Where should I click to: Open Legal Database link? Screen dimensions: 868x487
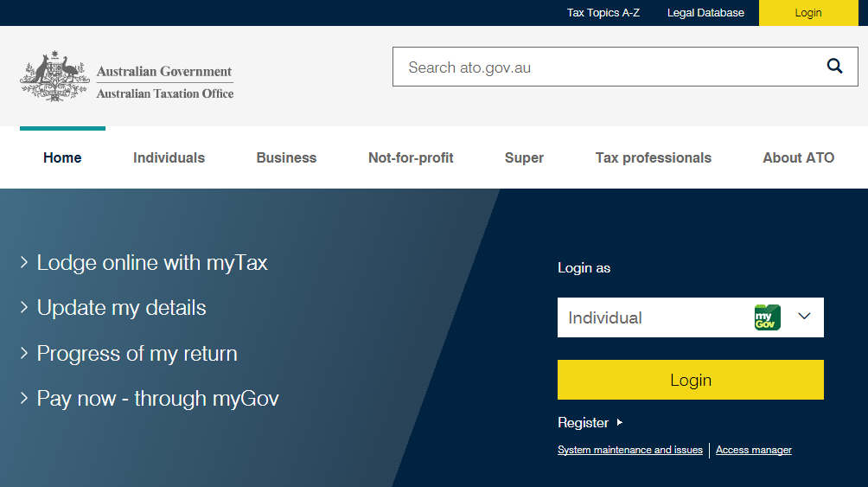tap(705, 13)
